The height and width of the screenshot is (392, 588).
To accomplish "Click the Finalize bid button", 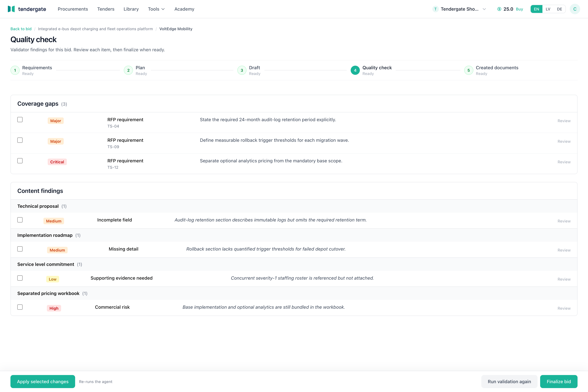I will 559,382.
